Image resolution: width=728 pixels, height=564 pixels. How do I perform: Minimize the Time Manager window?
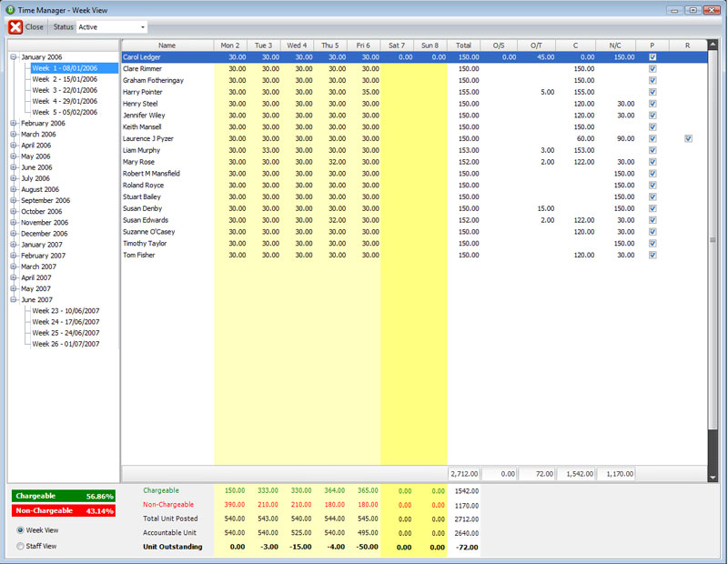674,10
